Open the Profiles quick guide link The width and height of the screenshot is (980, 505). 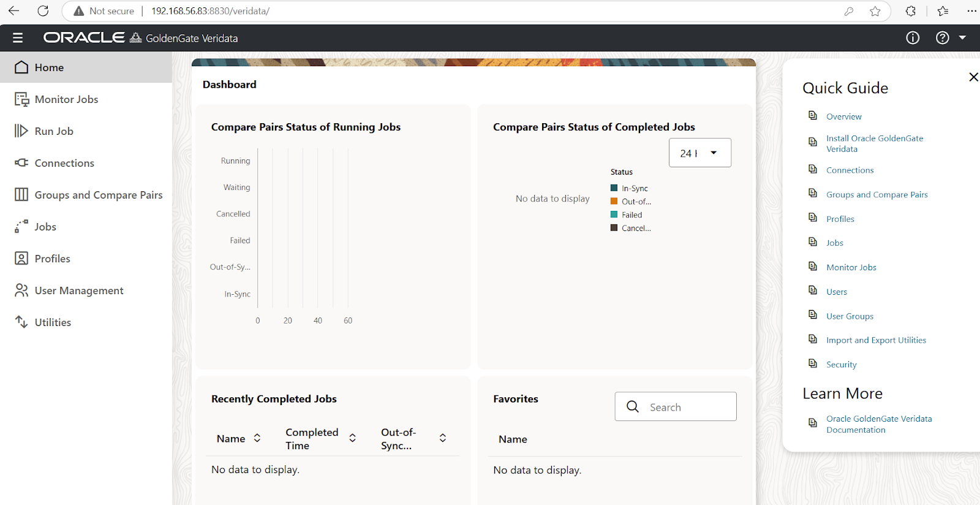coord(840,219)
